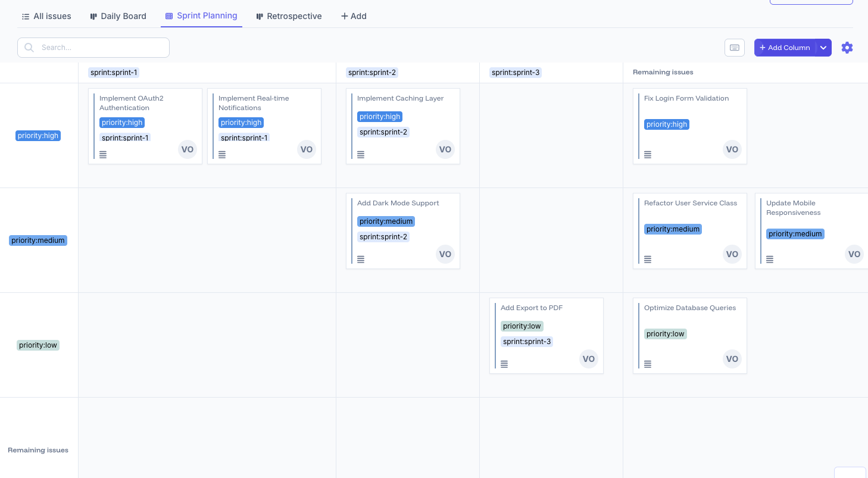The height and width of the screenshot is (478, 868).
Task: Click the priority:low chip on Add Export to PDF
Action: tap(522, 326)
